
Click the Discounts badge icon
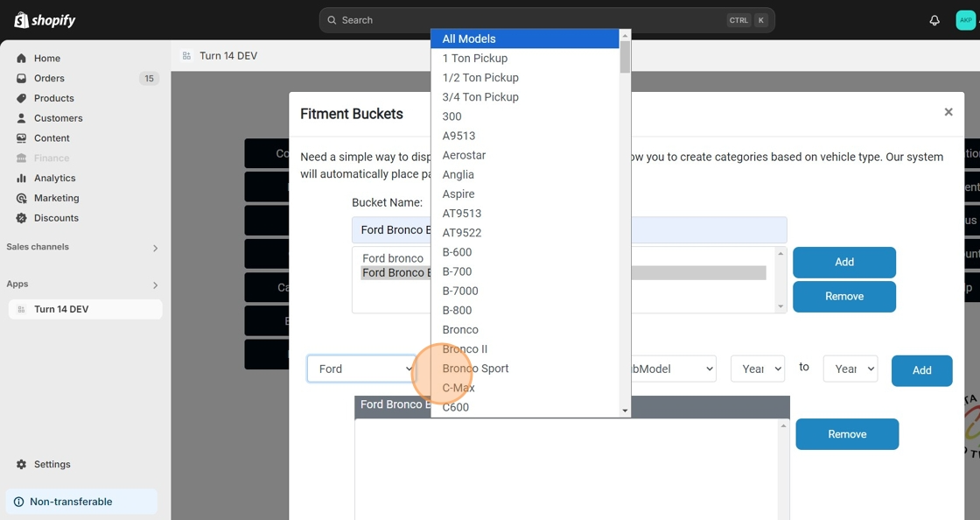tap(21, 218)
